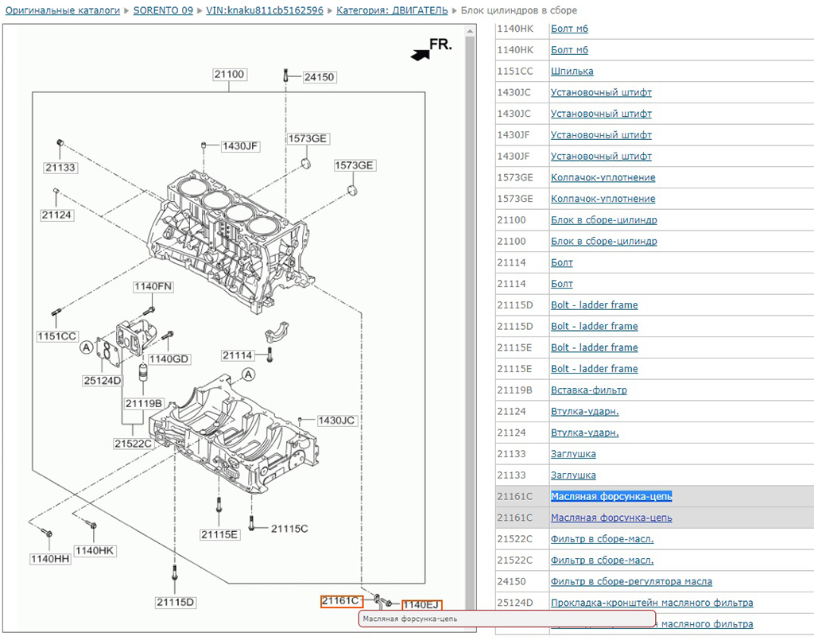Open the Вставка-фильтр part link
This screenshot has height=644, width=814.
[x=588, y=390]
